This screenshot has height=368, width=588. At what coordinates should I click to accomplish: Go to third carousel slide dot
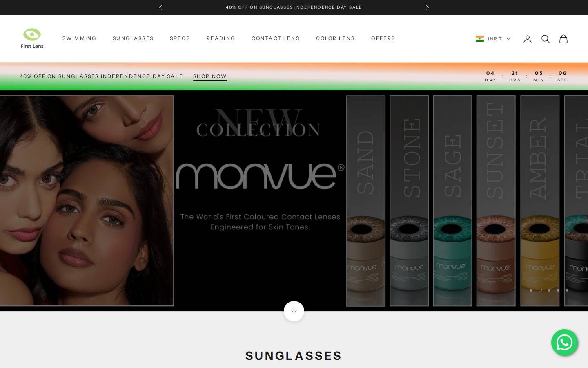click(x=549, y=290)
